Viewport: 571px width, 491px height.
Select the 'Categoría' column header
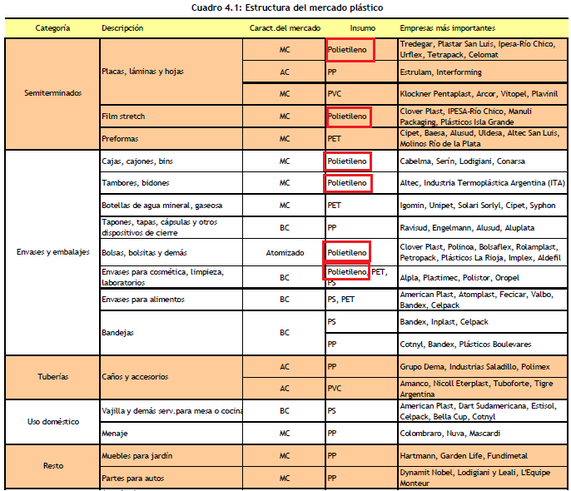[x=53, y=28]
